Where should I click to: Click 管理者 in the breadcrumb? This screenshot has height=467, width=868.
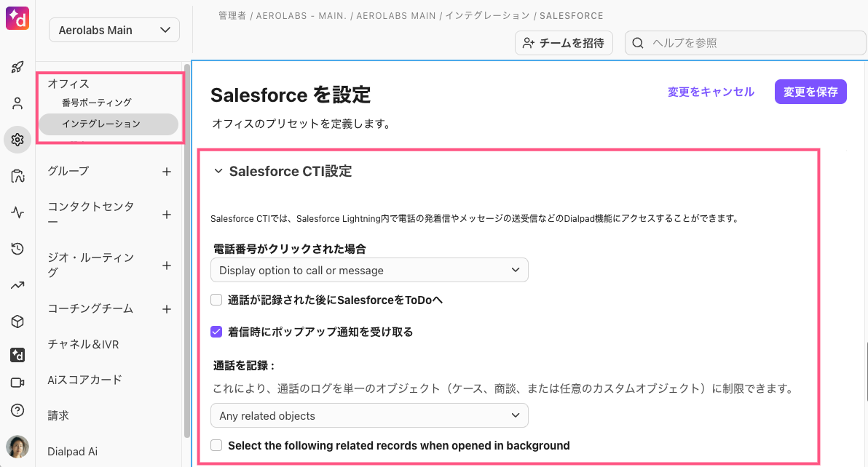(232, 16)
